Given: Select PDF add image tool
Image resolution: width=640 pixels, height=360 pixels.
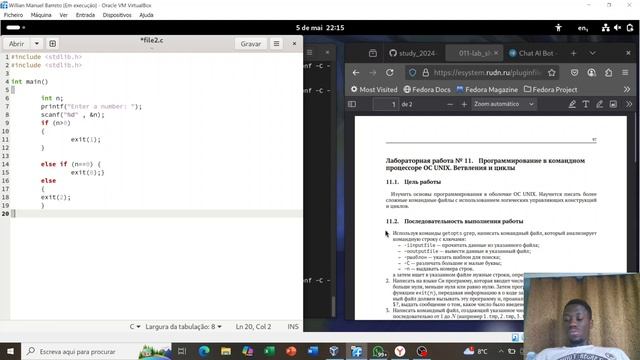Looking at the screenshot, I should click(613, 104).
